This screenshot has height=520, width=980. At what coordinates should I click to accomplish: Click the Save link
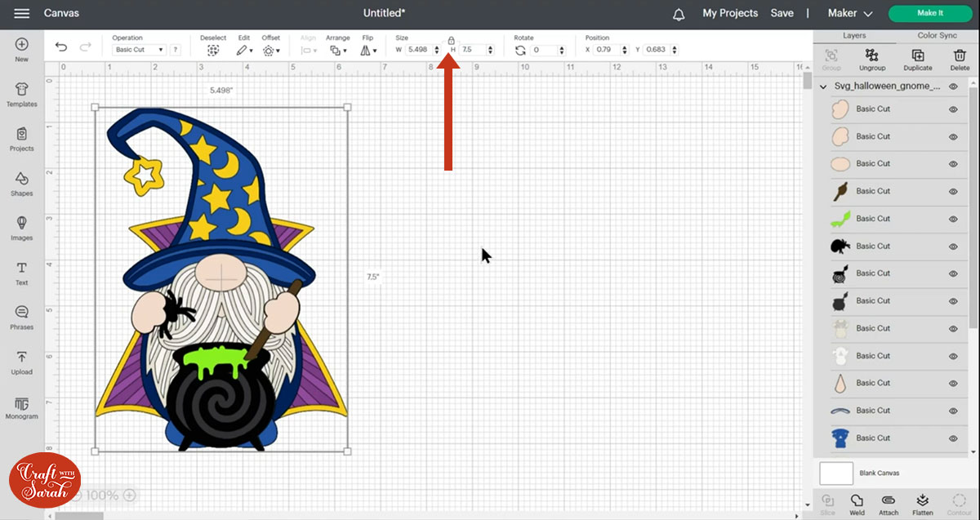(x=782, y=14)
